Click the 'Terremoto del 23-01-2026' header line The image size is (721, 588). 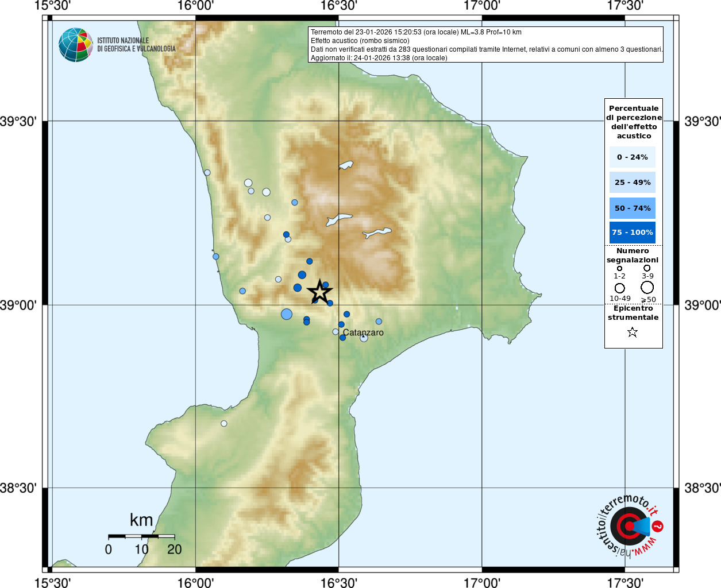pos(416,32)
